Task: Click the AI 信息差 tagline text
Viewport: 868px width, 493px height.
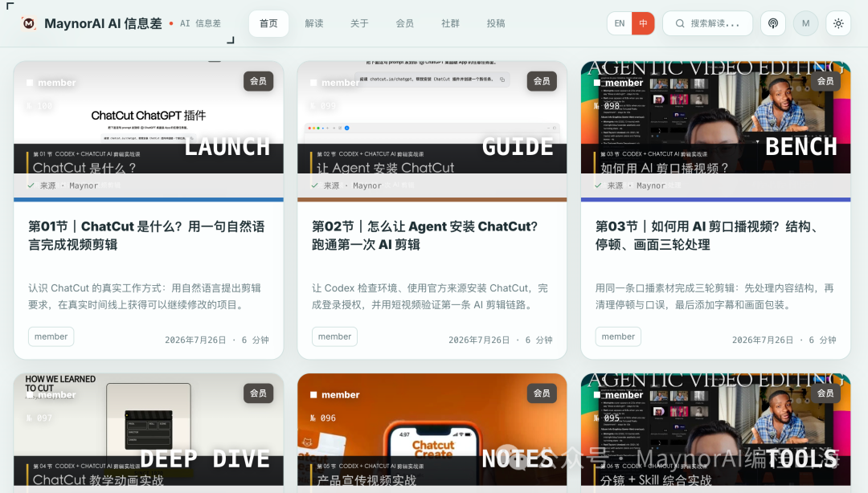Action: click(200, 23)
